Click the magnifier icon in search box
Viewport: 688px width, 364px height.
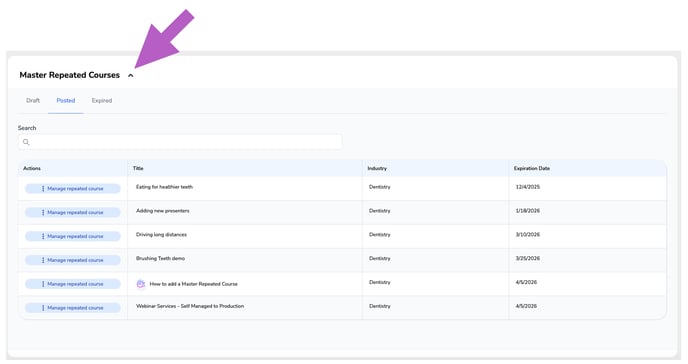(26, 142)
